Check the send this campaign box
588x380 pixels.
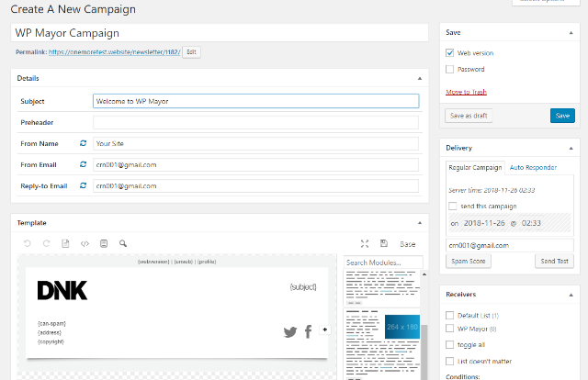453,207
